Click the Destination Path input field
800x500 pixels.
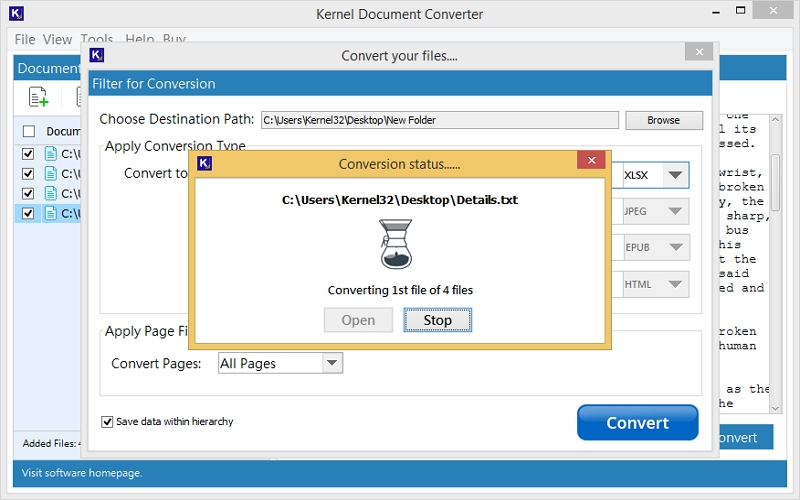click(439, 120)
